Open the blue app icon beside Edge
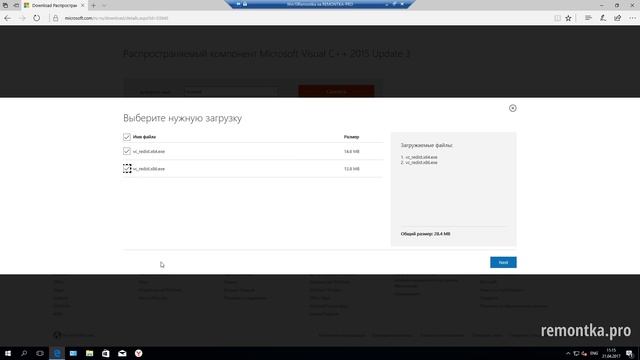 (73, 353)
